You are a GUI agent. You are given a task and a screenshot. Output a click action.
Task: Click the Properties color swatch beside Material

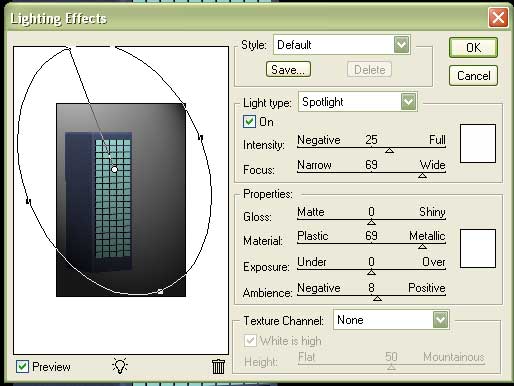[478, 248]
